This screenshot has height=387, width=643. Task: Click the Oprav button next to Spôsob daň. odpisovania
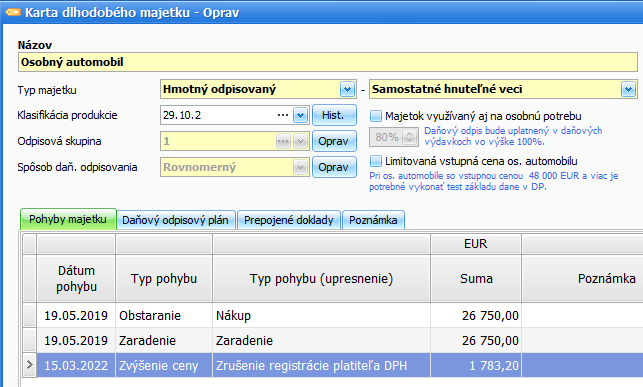coord(334,167)
